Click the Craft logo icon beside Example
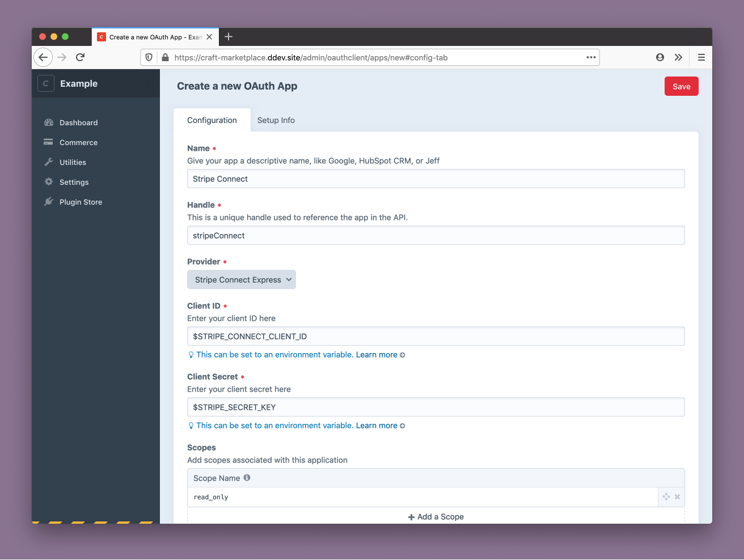The width and height of the screenshot is (744, 560). (46, 83)
